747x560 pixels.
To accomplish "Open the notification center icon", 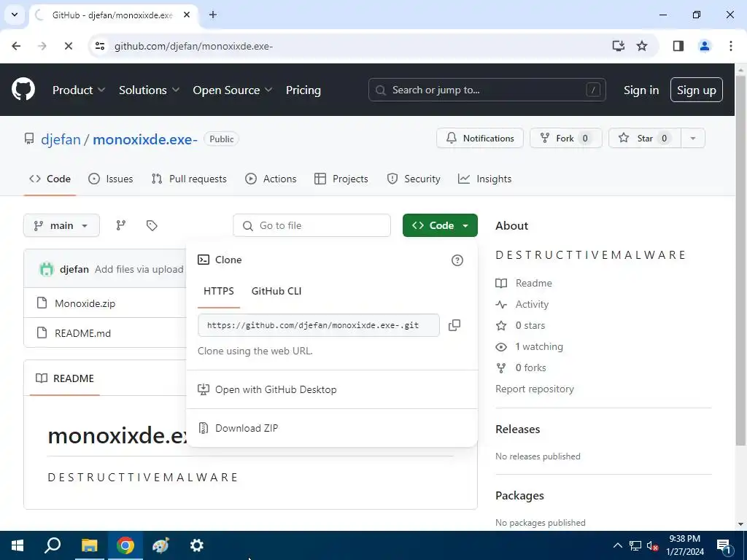I will coord(723,545).
